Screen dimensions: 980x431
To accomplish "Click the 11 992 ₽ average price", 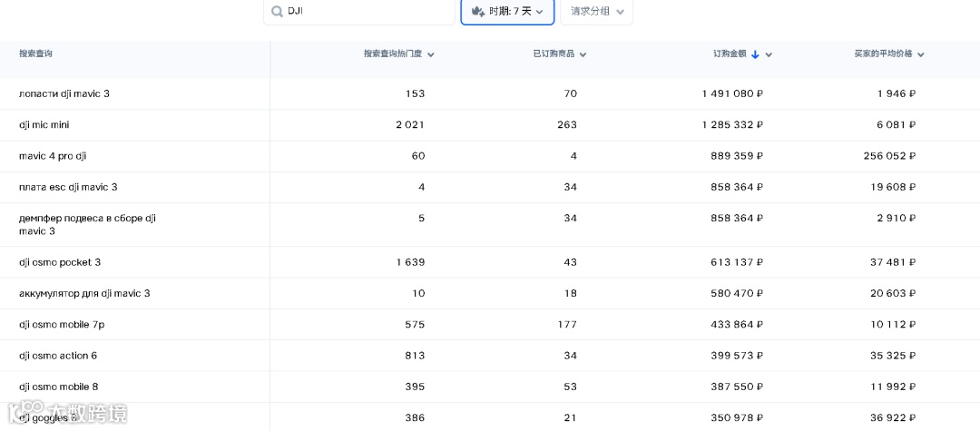I will tap(894, 387).
